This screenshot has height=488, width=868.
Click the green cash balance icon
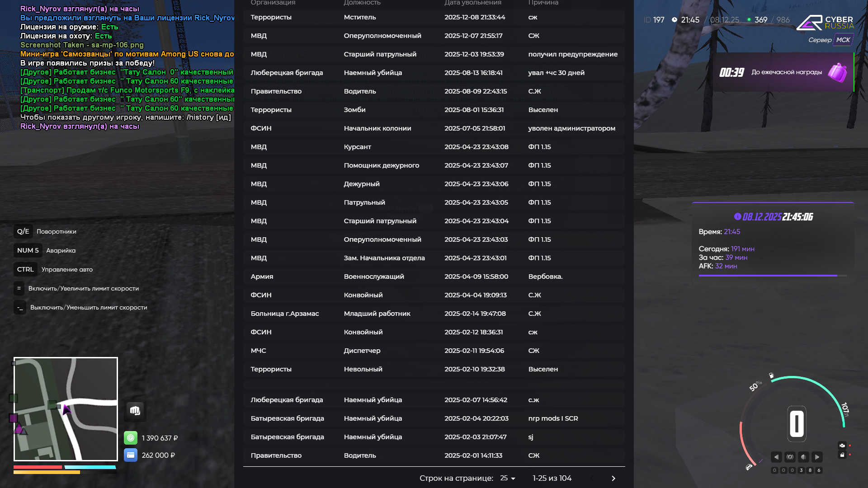point(131,438)
